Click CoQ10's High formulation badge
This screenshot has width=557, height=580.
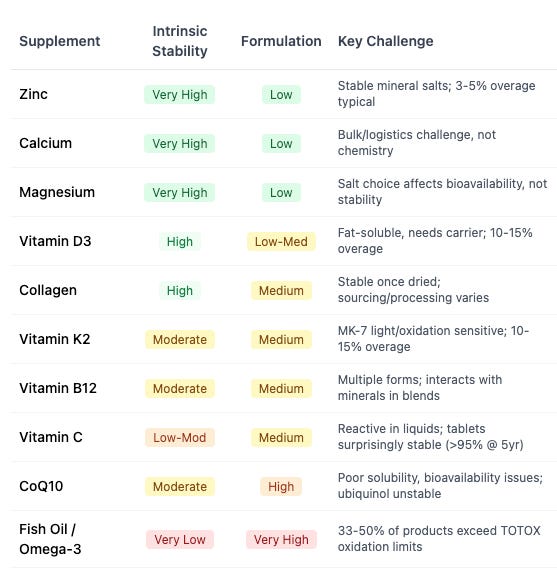point(281,486)
